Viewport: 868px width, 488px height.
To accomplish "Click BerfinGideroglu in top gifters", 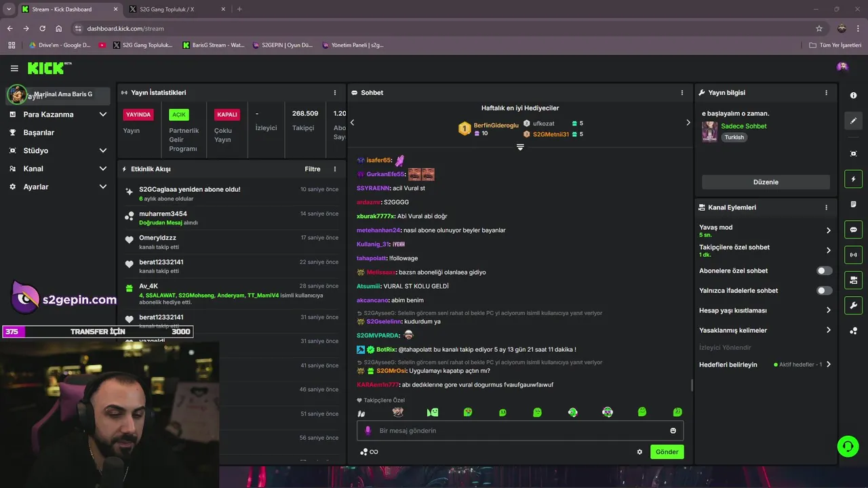I will point(496,125).
